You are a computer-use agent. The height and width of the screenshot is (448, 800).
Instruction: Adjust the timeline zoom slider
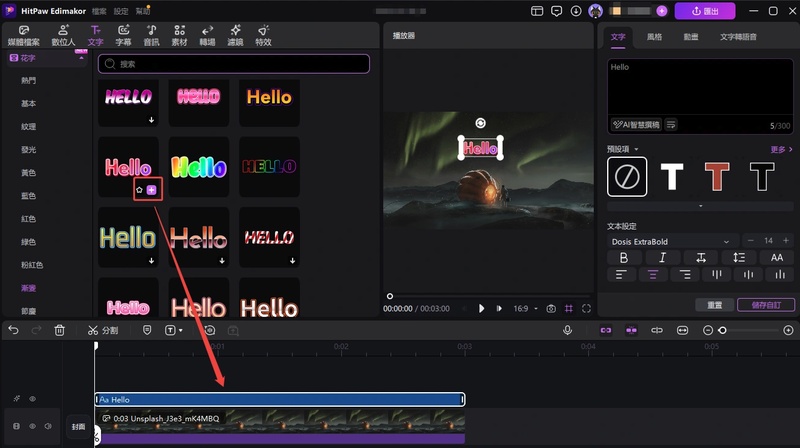722,331
